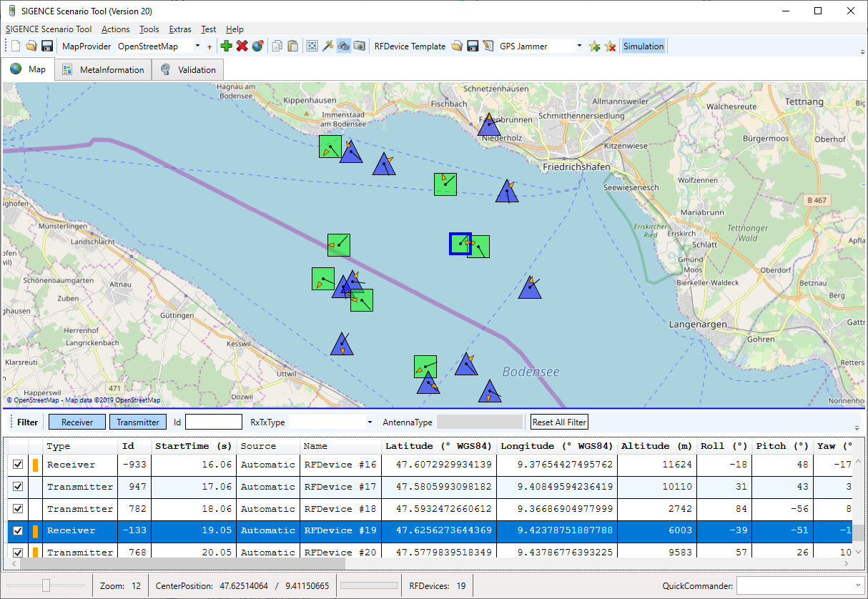Save scenario with the first floppy disk icon
868x599 pixels.
tap(47, 46)
